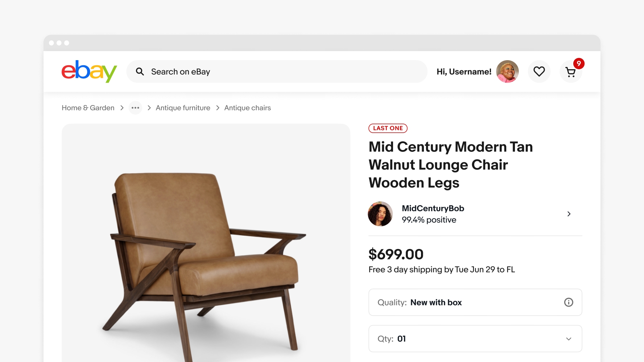
Task: Click your profile avatar
Action: (x=507, y=71)
